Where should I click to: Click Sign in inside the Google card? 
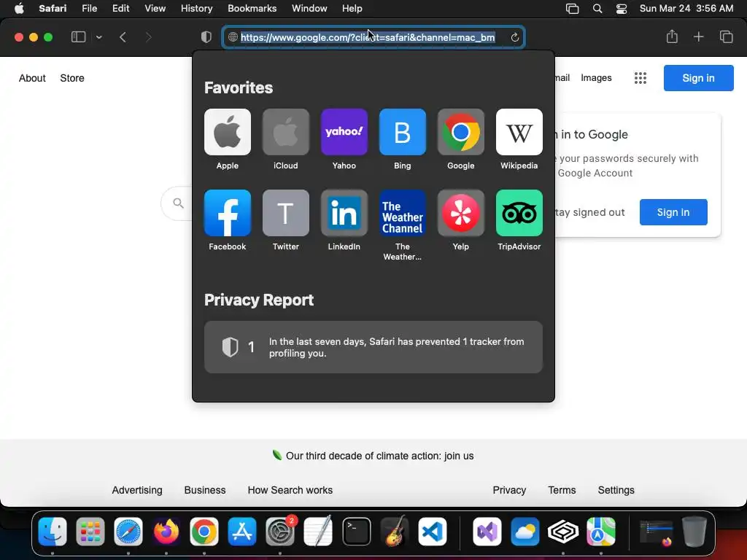click(x=673, y=212)
